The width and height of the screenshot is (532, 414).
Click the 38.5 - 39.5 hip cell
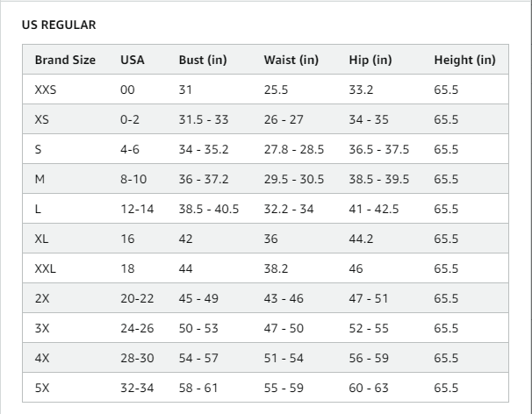click(x=378, y=179)
